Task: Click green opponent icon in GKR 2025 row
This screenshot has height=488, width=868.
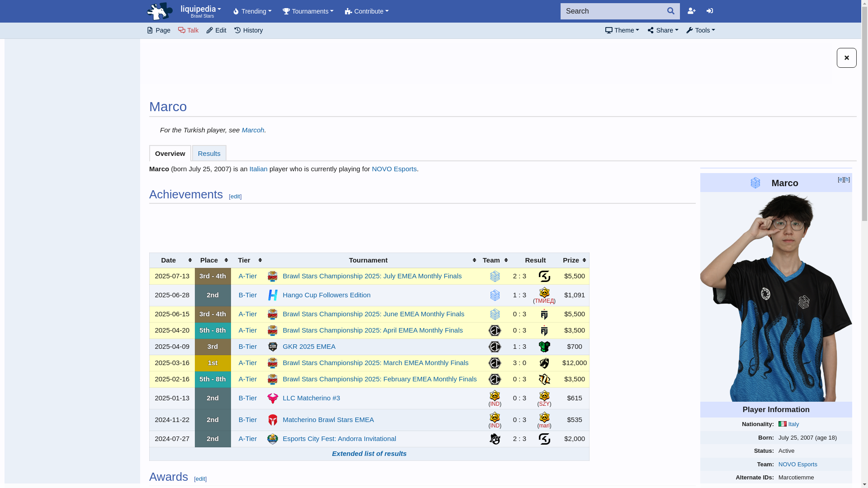Action: point(544,347)
